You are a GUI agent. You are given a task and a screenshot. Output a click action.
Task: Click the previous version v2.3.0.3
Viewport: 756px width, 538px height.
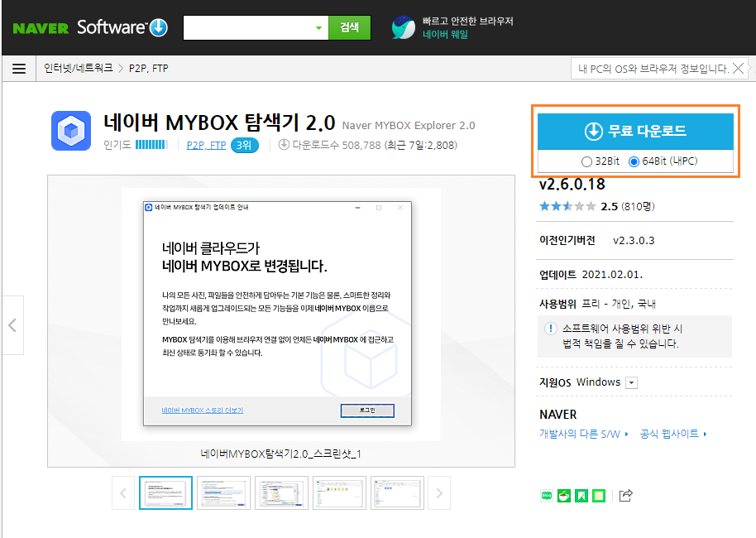634,240
